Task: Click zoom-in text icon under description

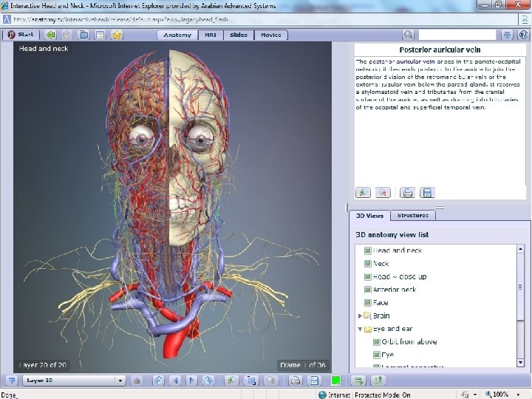Action: (x=363, y=193)
